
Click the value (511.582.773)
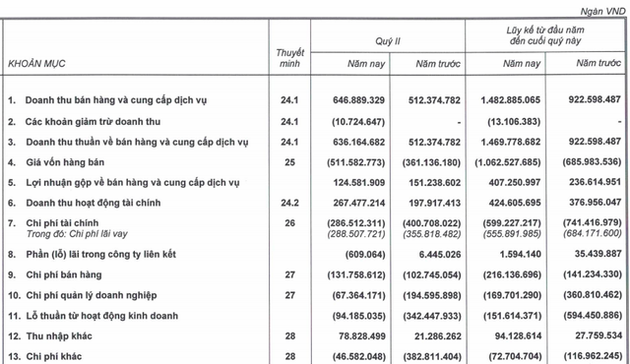click(356, 162)
